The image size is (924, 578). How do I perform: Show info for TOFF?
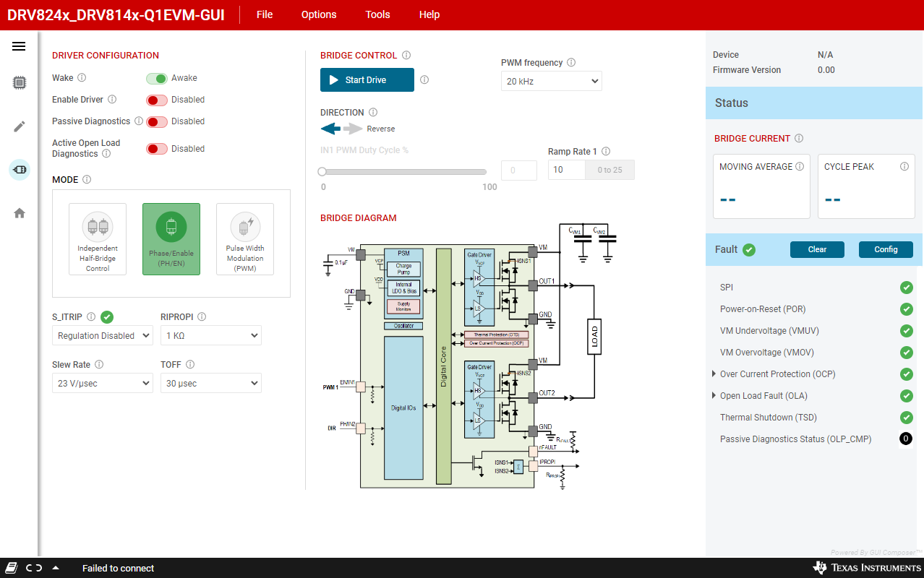tap(190, 365)
